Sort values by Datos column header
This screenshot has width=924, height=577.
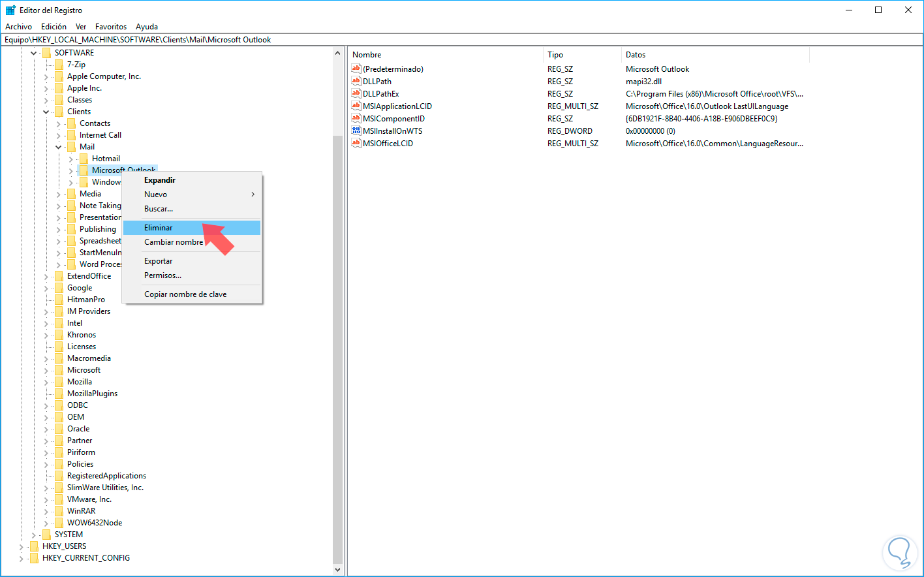coord(715,55)
